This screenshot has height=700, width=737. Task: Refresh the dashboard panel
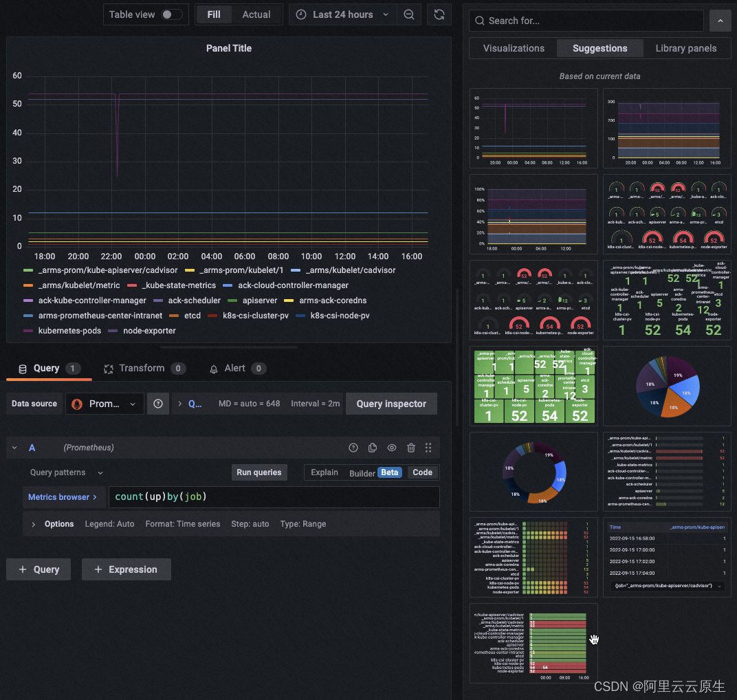(x=439, y=14)
